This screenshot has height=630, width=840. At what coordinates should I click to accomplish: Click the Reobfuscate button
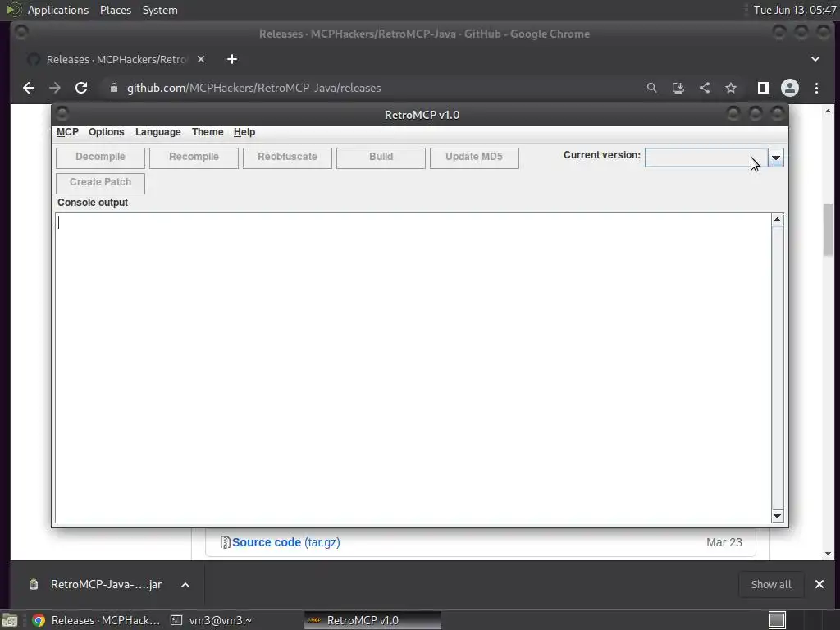[x=287, y=157]
